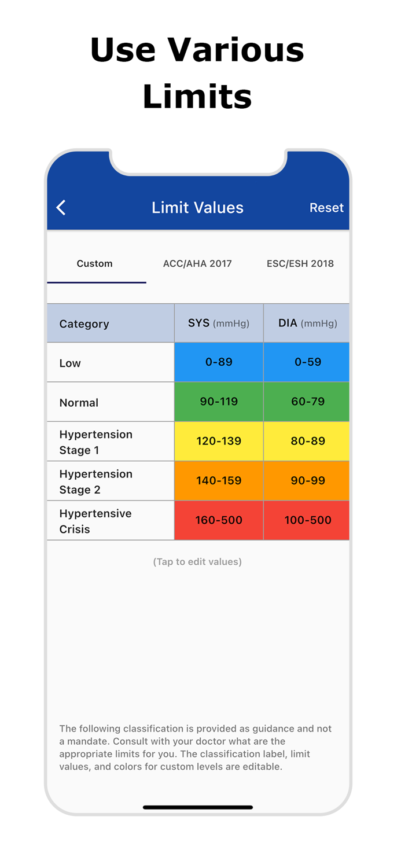Edit the Normal systolic range 90-119
Image resolution: width=401 pixels, height=868 pixels.
[x=219, y=402]
